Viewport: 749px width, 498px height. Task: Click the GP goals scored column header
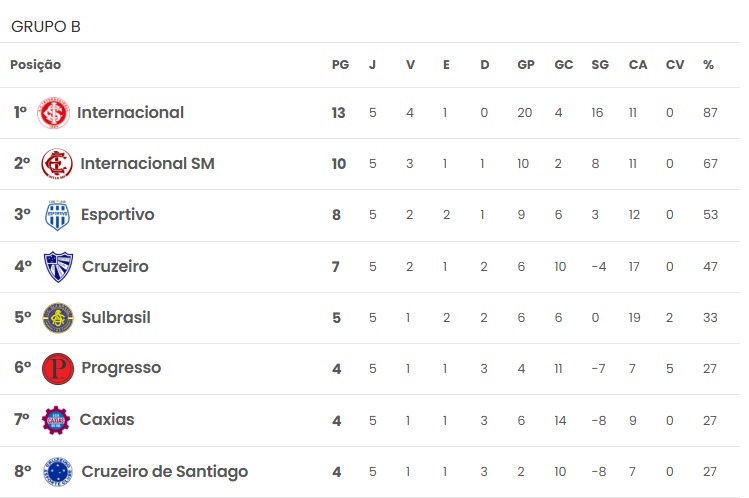pos(526,65)
